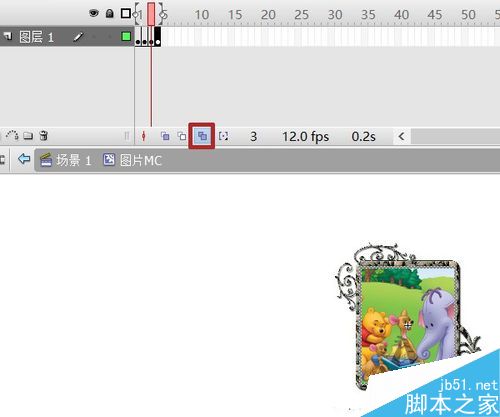The width and height of the screenshot is (500, 417).
Task: Click the new layer folder icon
Action: pos(28,136)
